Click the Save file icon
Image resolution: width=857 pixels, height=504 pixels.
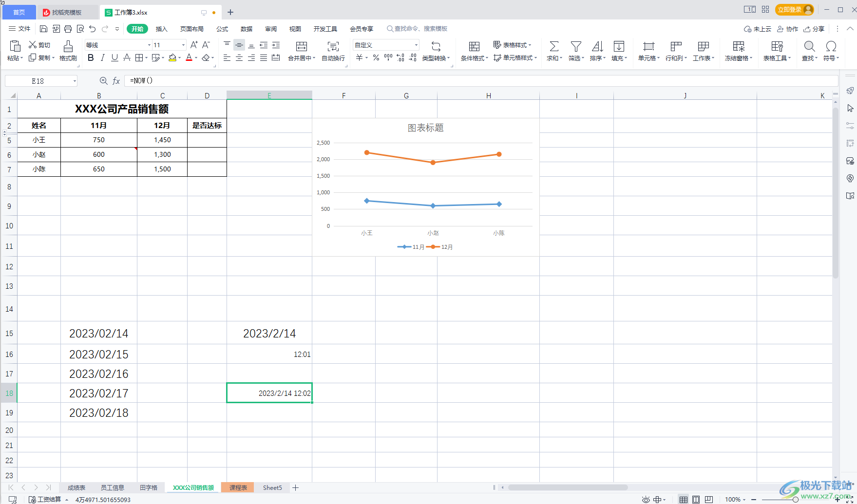point(43,29)
